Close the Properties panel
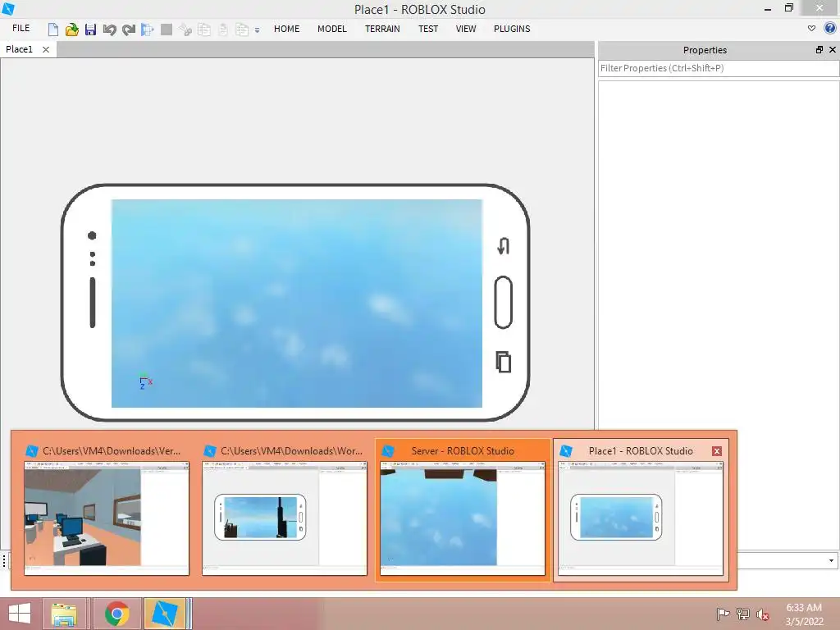Viewport: 840px width, 630px height. [833, 50]
